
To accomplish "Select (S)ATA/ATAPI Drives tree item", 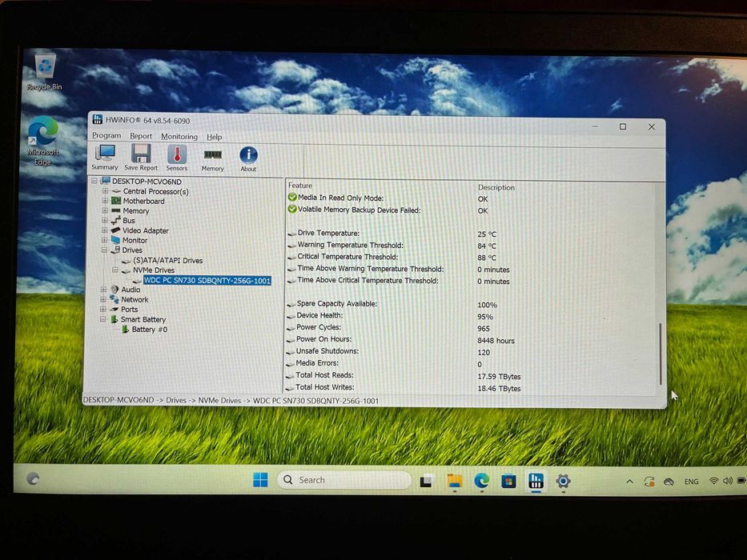I will 167,260.
